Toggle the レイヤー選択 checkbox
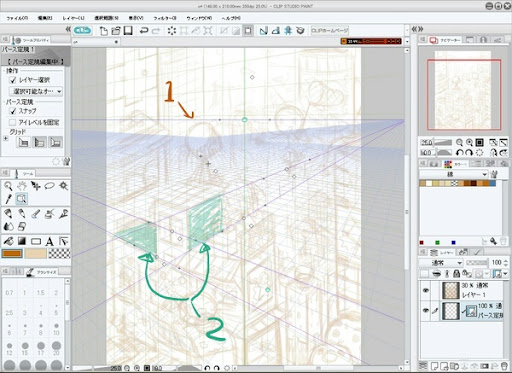Screen dimensions: 512x373 click(13, 80)
